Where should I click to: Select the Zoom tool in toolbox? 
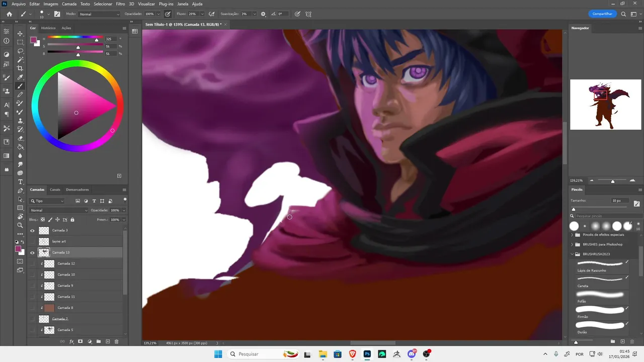point(20,225)
